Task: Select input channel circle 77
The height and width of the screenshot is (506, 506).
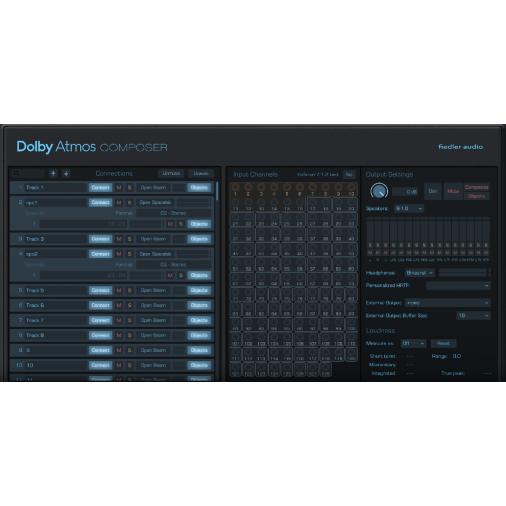Action: [312, 292]
